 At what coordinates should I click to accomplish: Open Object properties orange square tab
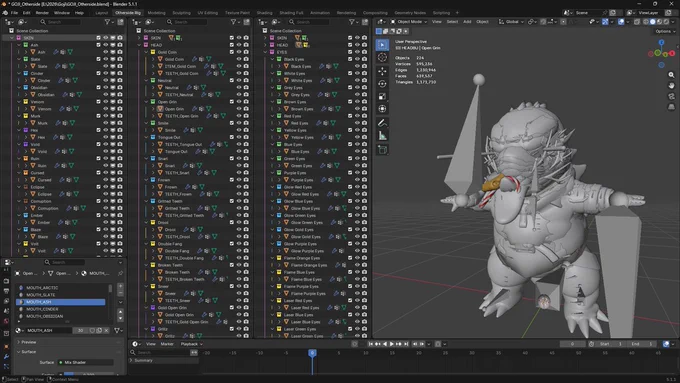click(6, 347)
